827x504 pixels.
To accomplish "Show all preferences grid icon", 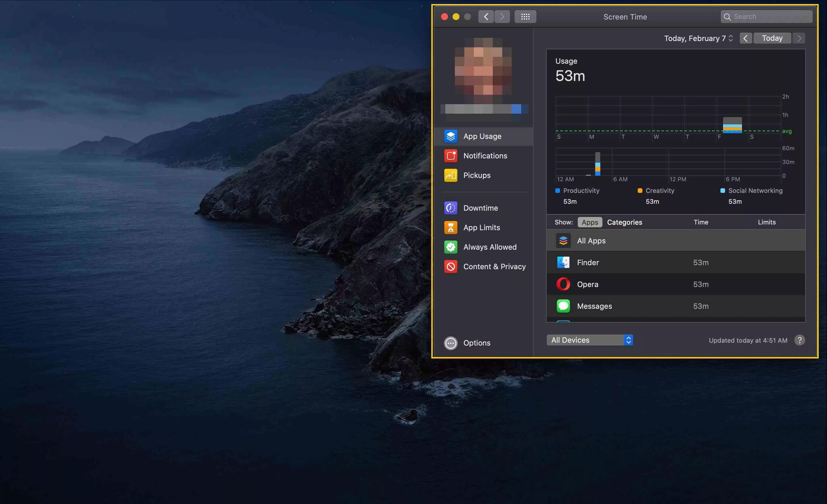I will [x=525, y=17].
